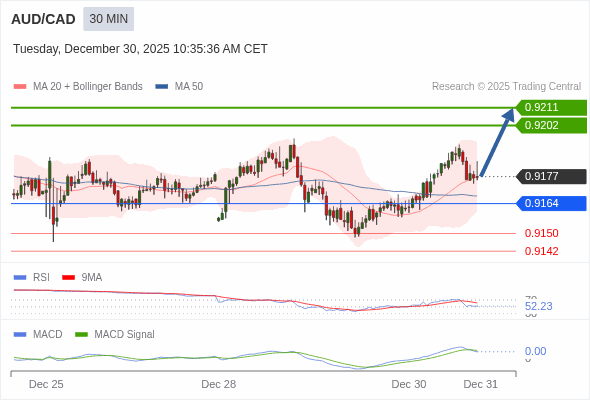The image size is (590, 400).
Task: Click the 0.9164 pivot price tag
Action: [x=551, y=203]
